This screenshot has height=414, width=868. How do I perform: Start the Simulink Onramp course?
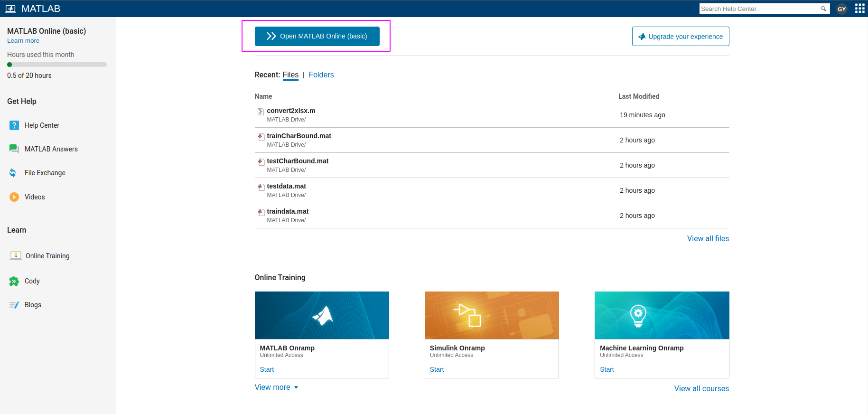click(437, 369)
